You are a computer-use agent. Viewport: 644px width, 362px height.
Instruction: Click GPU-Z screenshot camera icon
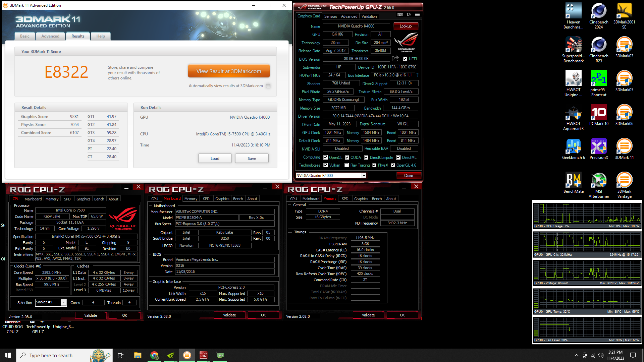tap(400, 14)
